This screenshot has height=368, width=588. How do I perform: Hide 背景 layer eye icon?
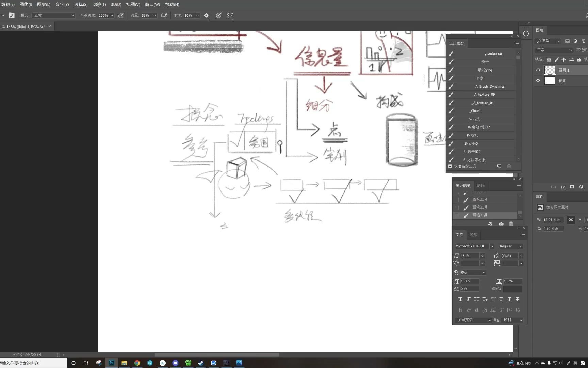tap(538, 81)
